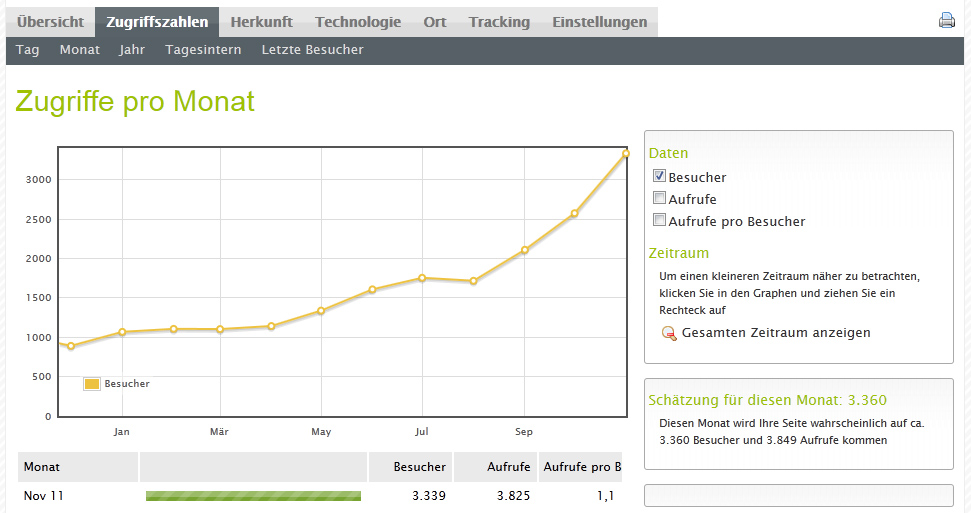Viewport: 971px width, 513px height.
Task: Click the Gesamten Zeitraum anzeigen link
Action: click(776, 333)
